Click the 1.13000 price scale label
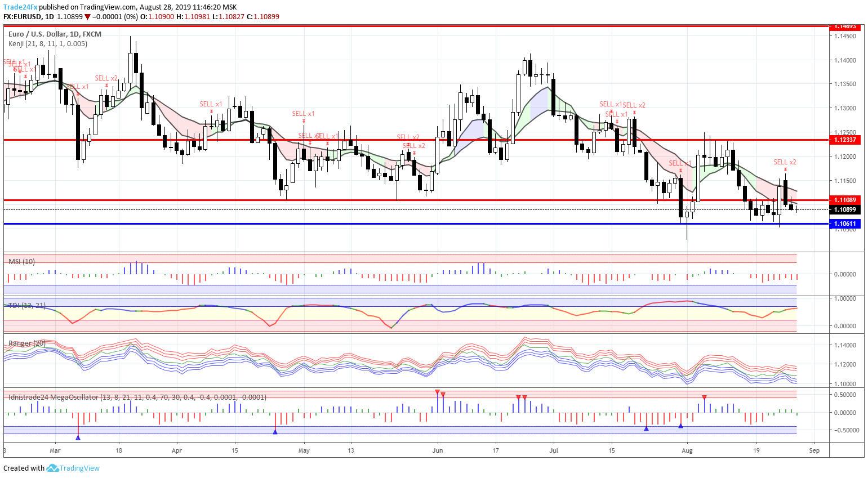Image resolution: width=868 pixels, height=478 pixels. click(x=845, y=108)
